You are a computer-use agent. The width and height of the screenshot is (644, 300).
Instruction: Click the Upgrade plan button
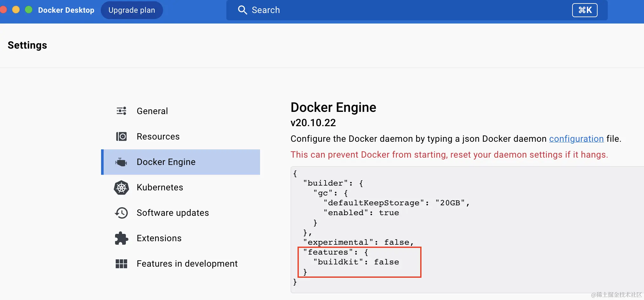[x=132, y=10]
